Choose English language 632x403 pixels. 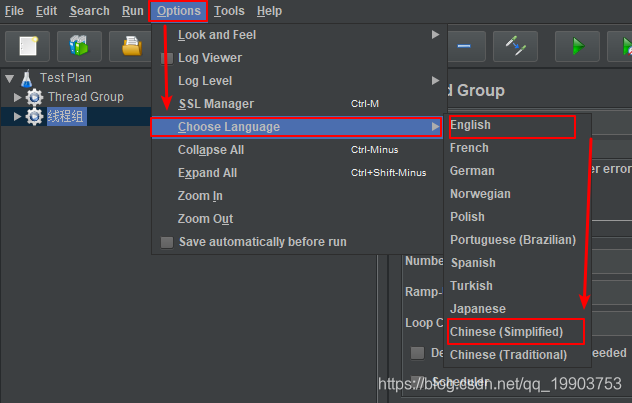(x=518, y=125)
